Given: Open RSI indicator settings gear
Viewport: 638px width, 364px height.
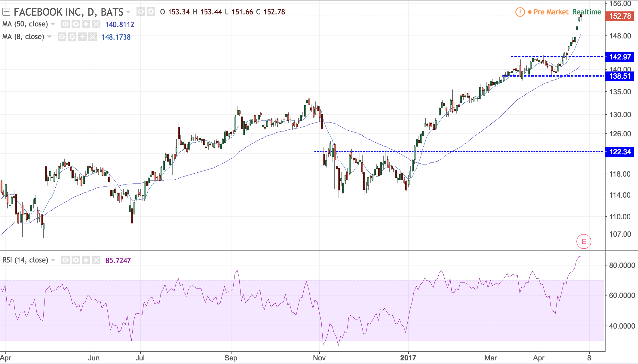Looking at the screenshot, I should [x=76, y=260].
